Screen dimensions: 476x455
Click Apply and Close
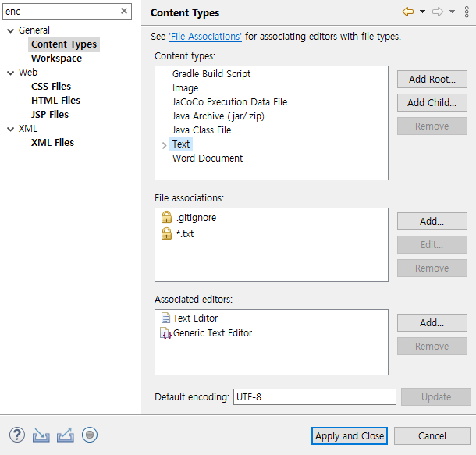350,435
